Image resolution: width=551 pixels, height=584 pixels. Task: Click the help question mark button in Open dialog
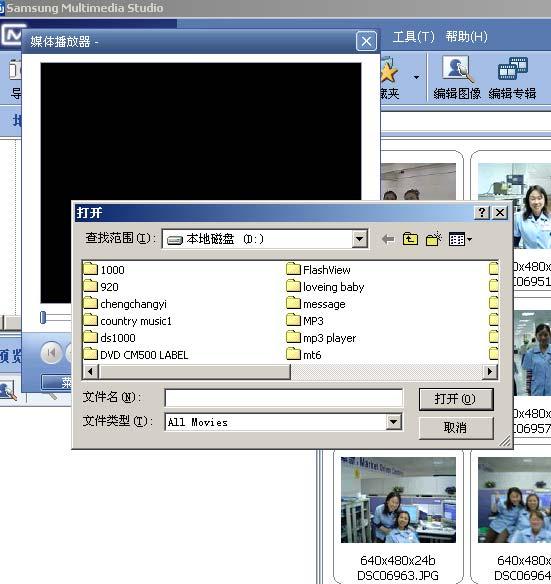click(482, 213)
